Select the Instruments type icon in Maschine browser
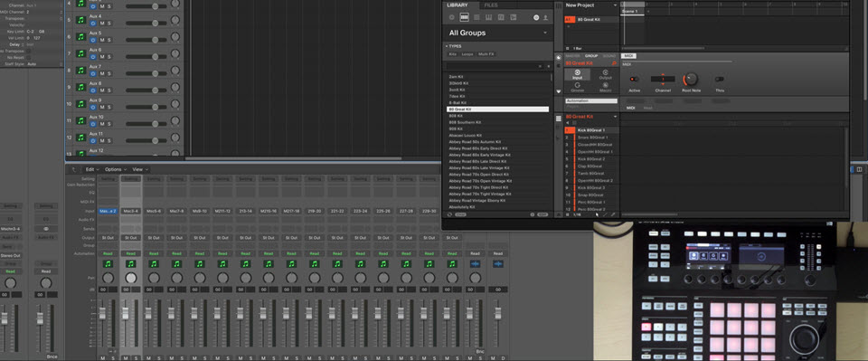868x361 pixels. [489, 18]
